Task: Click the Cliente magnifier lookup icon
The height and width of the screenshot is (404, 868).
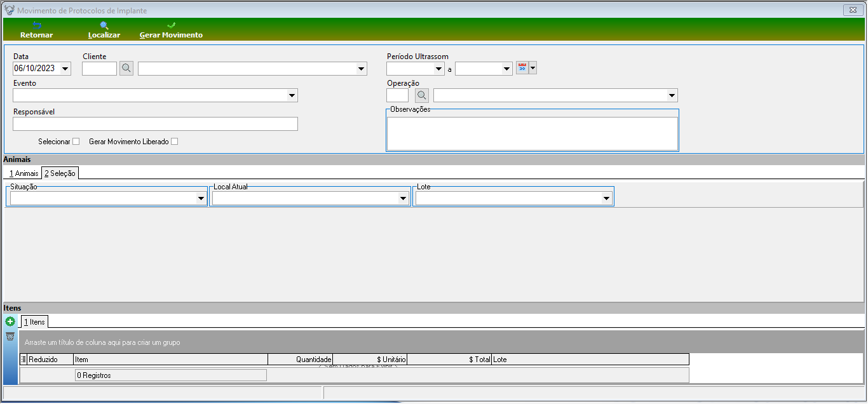Action: [126, 69]
